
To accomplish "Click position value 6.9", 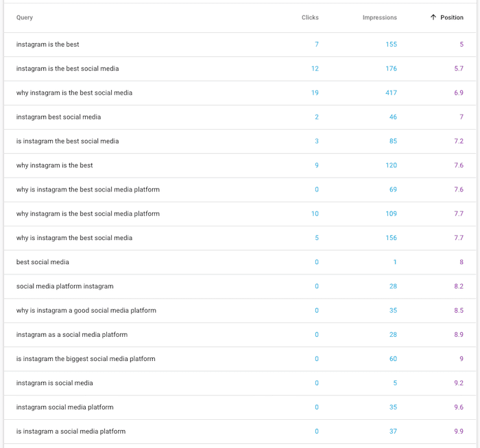I will (459, 93).
